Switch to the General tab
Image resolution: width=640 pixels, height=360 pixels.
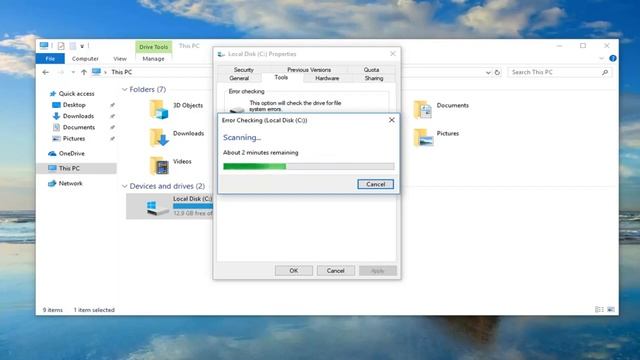239,78
